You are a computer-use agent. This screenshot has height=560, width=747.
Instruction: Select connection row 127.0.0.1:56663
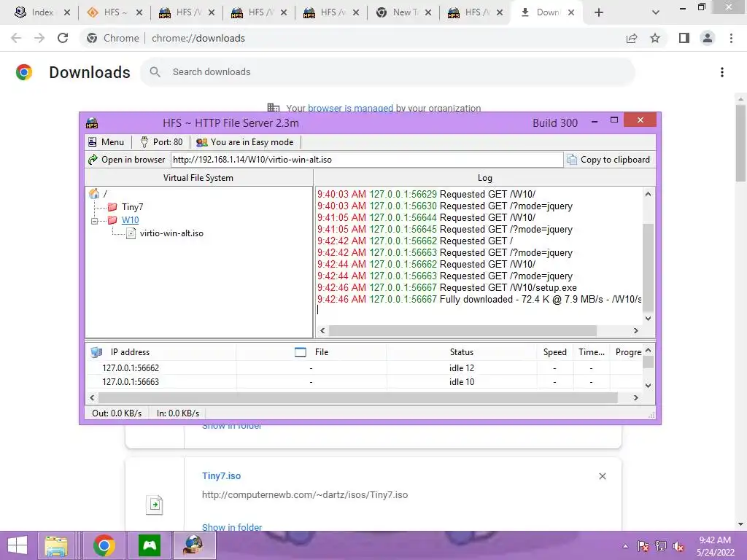pyautogui.click(x=364, y=382)
